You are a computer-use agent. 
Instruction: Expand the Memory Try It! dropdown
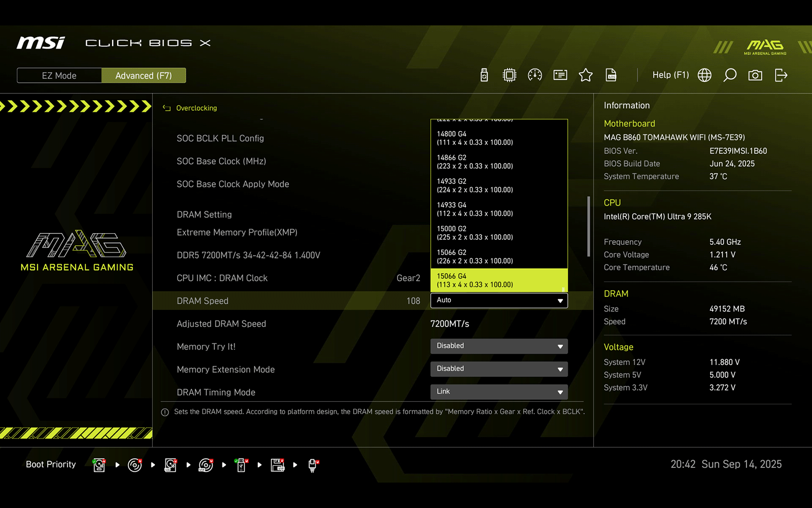[x=499, y=346]
